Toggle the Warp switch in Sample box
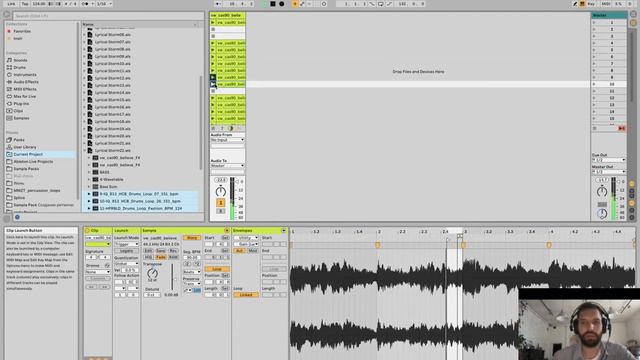This screenshot has width=640, height=360. click(191, 238)
